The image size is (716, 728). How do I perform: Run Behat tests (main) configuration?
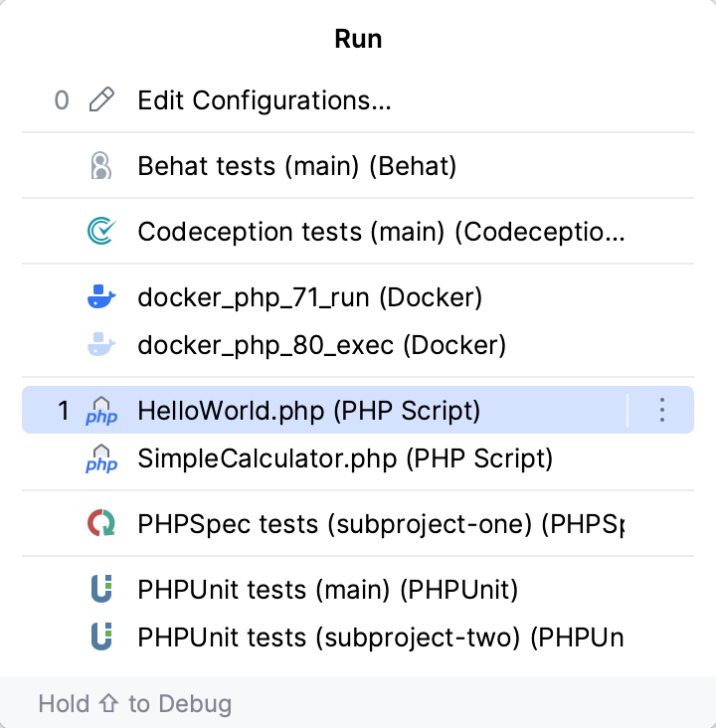296,166
